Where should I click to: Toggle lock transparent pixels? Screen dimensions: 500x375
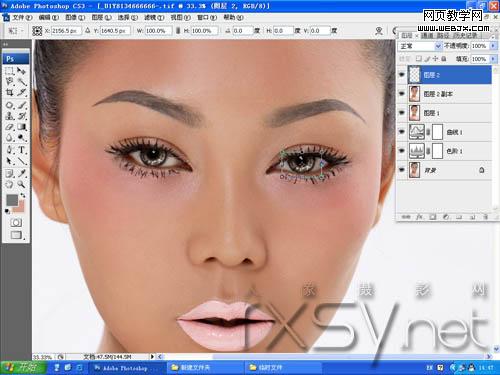point(418,59)
